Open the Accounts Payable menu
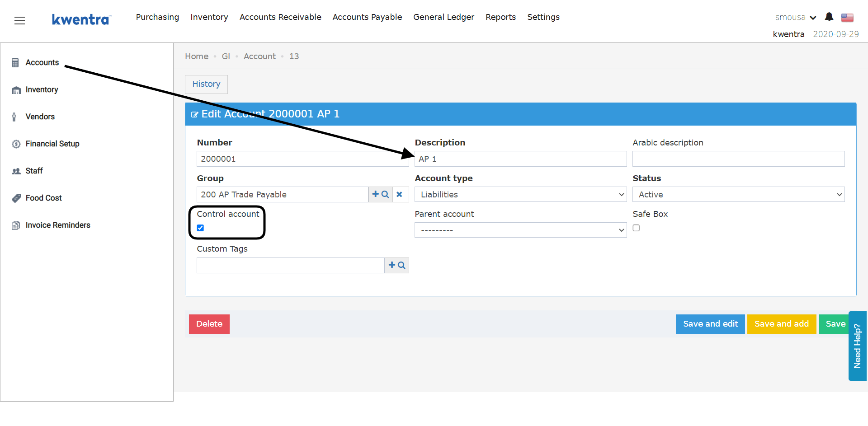 pyautogui.click(x=367, y=17)
